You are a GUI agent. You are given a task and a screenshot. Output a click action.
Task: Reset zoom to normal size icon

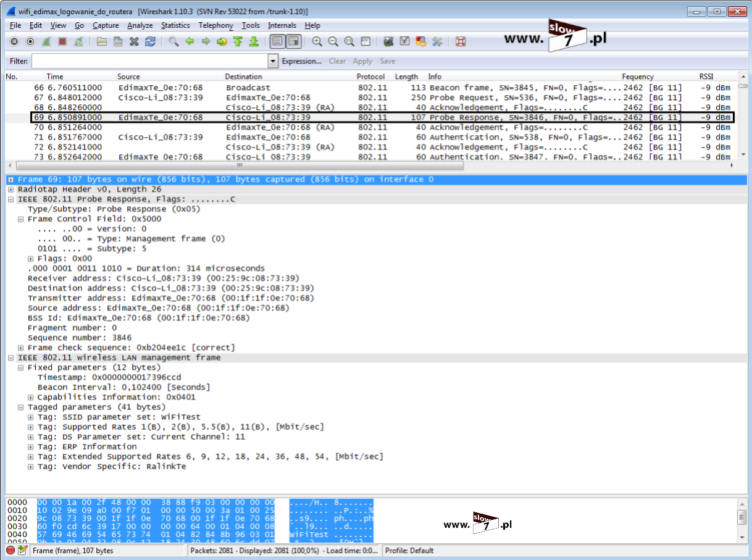point(349,41)
